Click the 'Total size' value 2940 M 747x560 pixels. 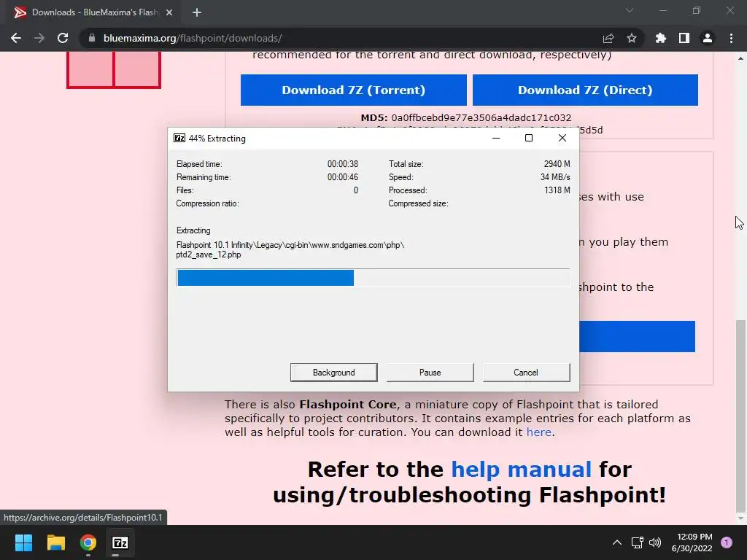(x=557, y=164)
